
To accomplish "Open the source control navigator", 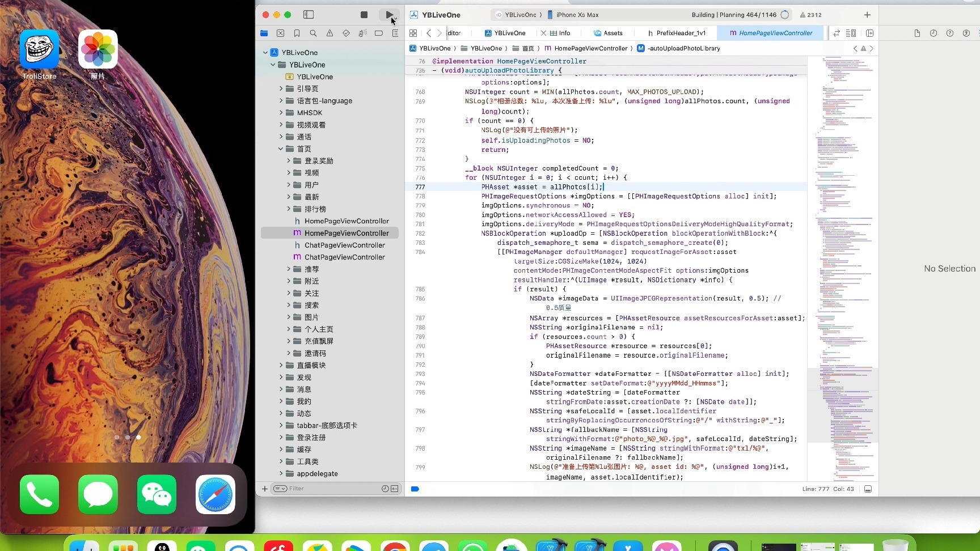I will pos(280,33).
